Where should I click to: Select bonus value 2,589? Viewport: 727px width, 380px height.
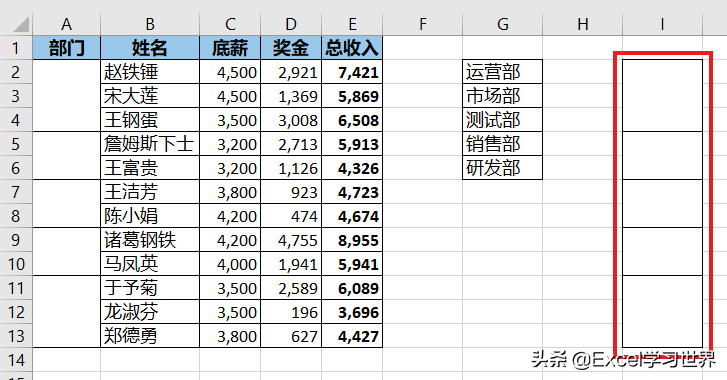[x=291, y=288]
